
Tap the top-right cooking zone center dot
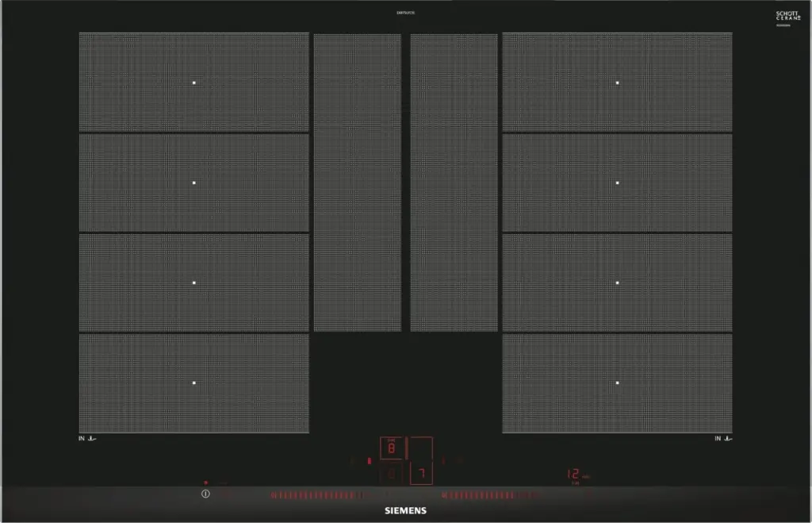point(617,83)
